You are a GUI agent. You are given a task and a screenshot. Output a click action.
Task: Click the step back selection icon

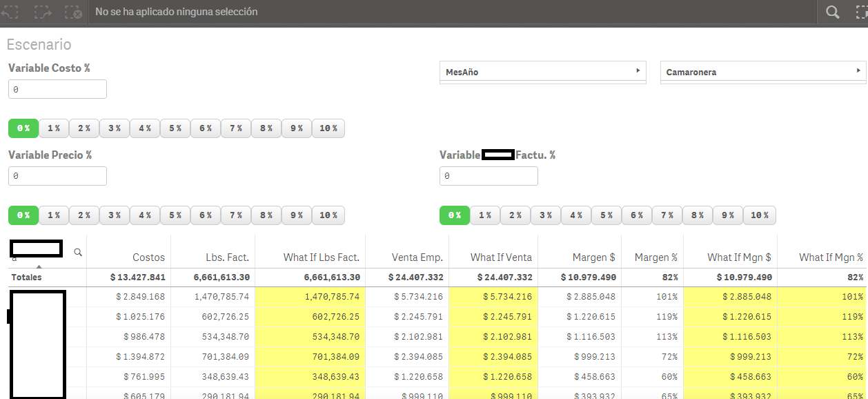[10, 12]
